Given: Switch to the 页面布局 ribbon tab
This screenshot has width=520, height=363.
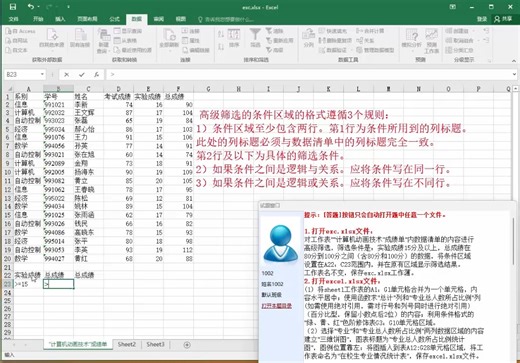Looking at the screenshot, I should pos(87,19).
